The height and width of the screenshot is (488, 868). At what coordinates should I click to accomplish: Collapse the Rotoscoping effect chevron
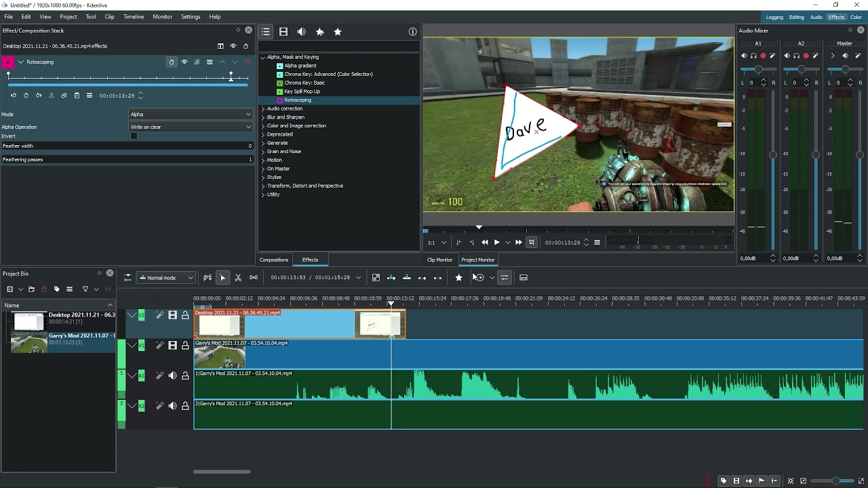(20, 62)
